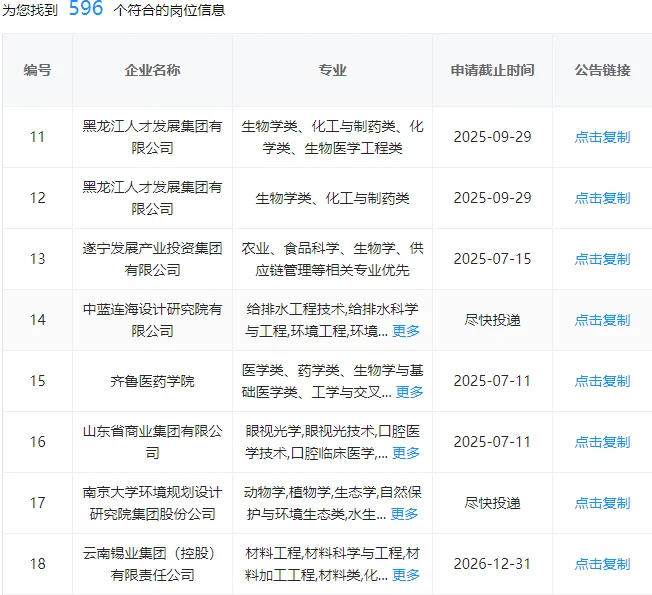Screen dimensions: 652x595
Task: Click 点击复制 for 遂宁发展产业投资集团
Action: pos(602,259)
